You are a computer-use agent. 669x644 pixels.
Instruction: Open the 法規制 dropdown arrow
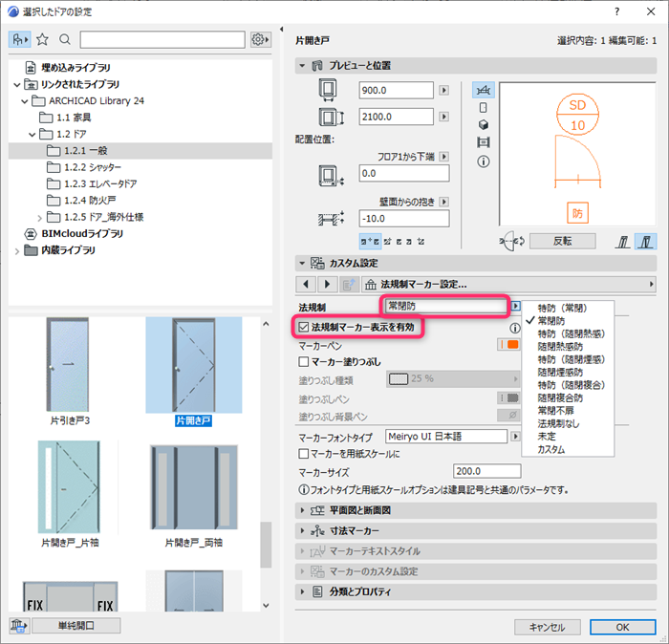[515, 306]
